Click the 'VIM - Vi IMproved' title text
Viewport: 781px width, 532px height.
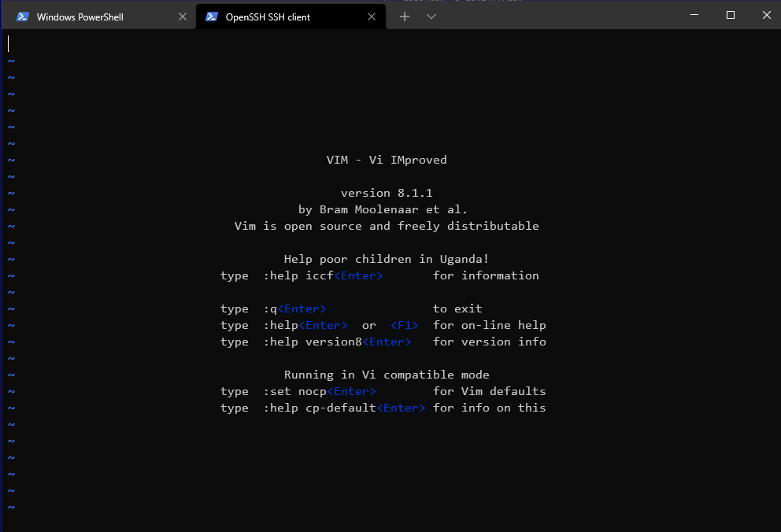pyautogui.click(x=387, y=160)
